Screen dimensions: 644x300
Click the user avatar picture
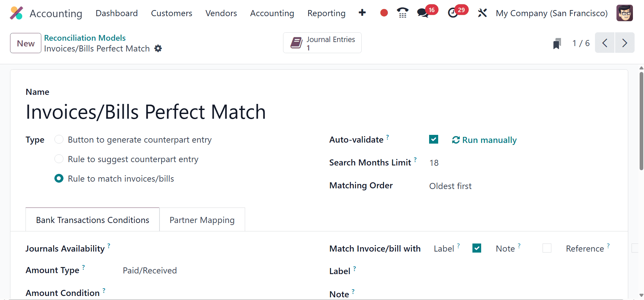(x=625, y=13)
